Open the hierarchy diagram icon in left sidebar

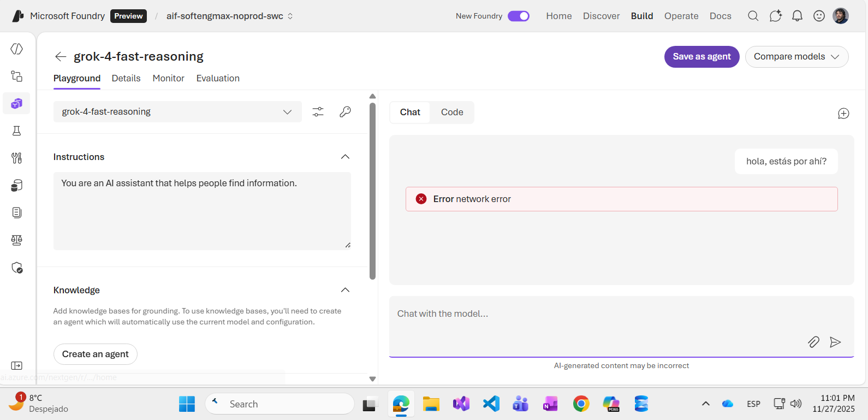tap(17, 76)
